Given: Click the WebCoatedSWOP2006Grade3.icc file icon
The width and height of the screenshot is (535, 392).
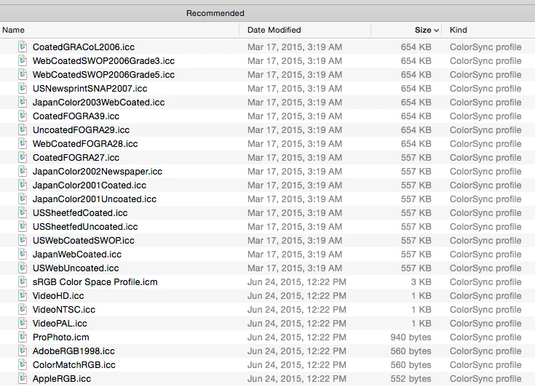Looking at the screenshot, I should point(23,60).
